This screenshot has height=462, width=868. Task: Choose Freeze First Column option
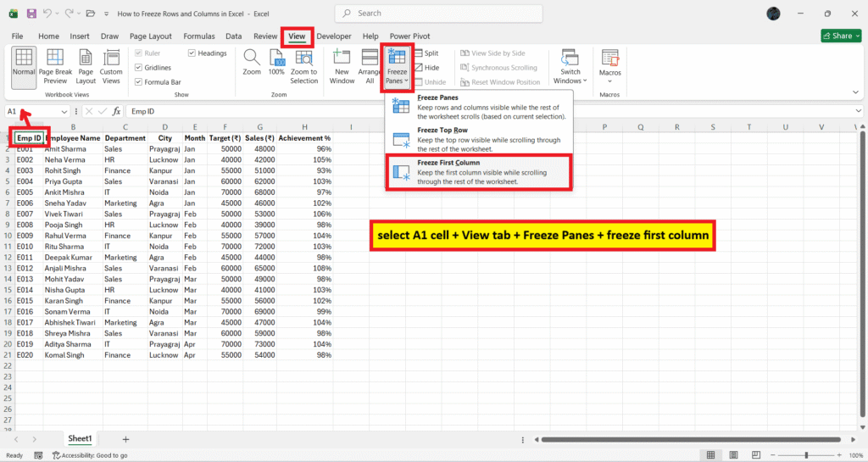479,173
